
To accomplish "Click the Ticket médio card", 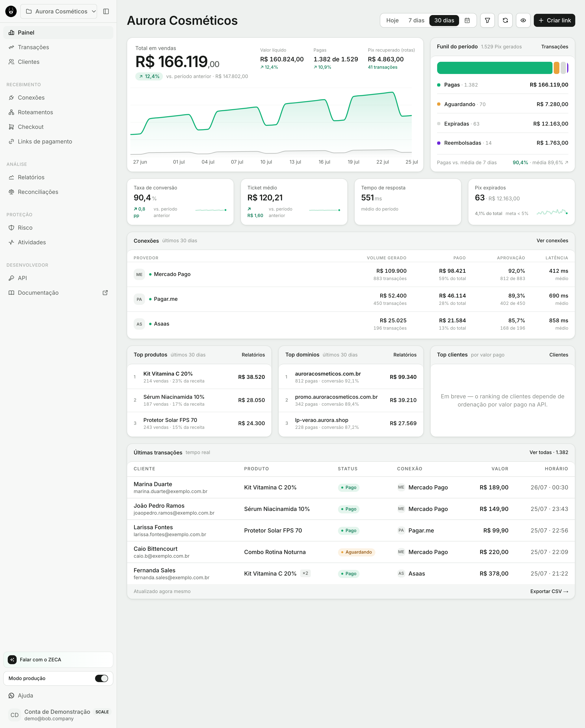I will coord(294,202).
